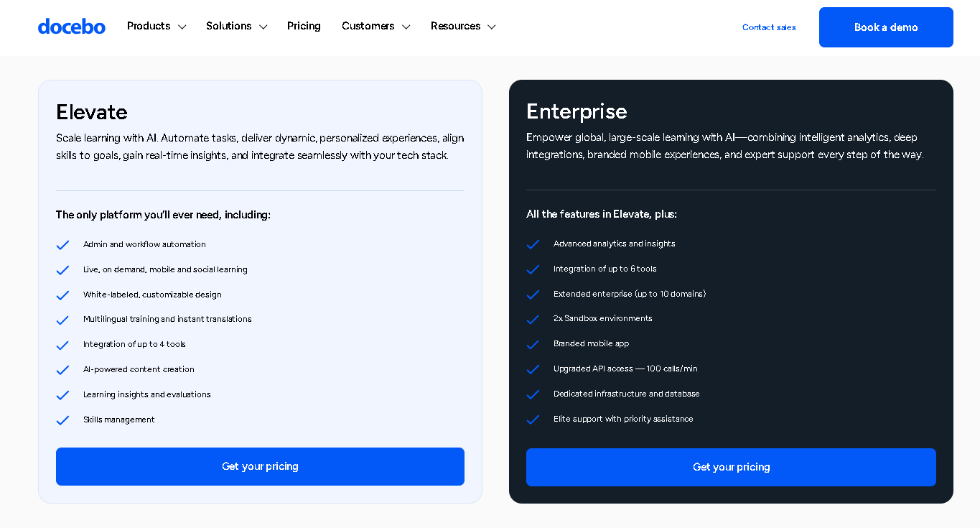Click checkmark beside Elite support
Image resolution: width=980 pixels, height=528 pixels.
(533, 420)
